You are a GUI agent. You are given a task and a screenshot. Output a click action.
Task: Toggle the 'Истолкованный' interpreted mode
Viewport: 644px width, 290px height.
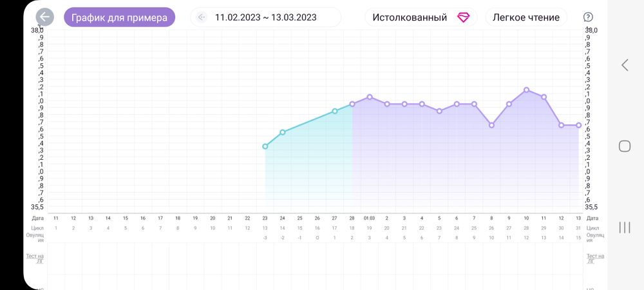point(410,17)
